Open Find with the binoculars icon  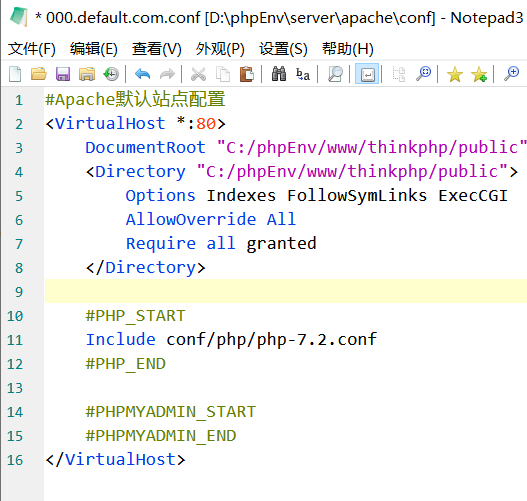pyautogui.click(x=279, y=74)
